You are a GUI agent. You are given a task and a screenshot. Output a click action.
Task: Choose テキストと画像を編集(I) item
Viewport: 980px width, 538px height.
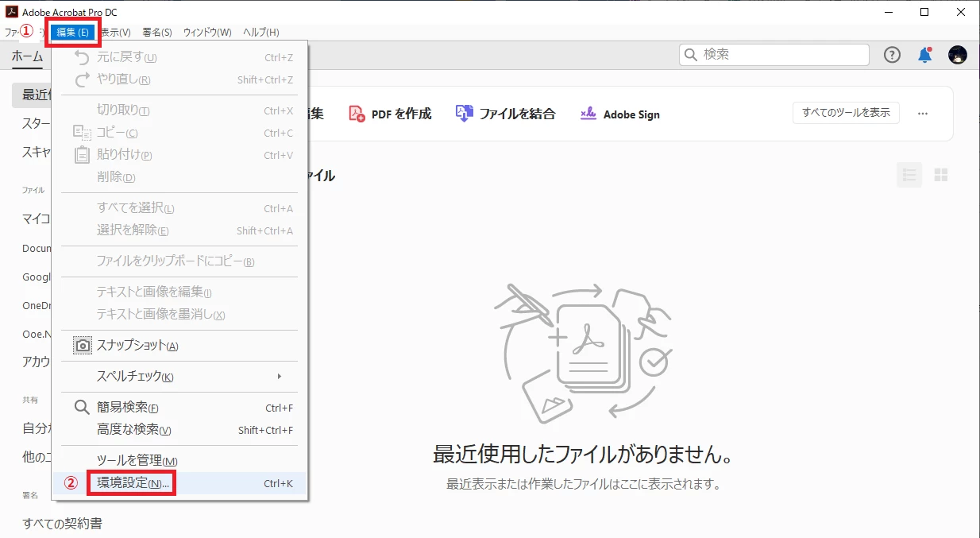click(x=179, y=292)
